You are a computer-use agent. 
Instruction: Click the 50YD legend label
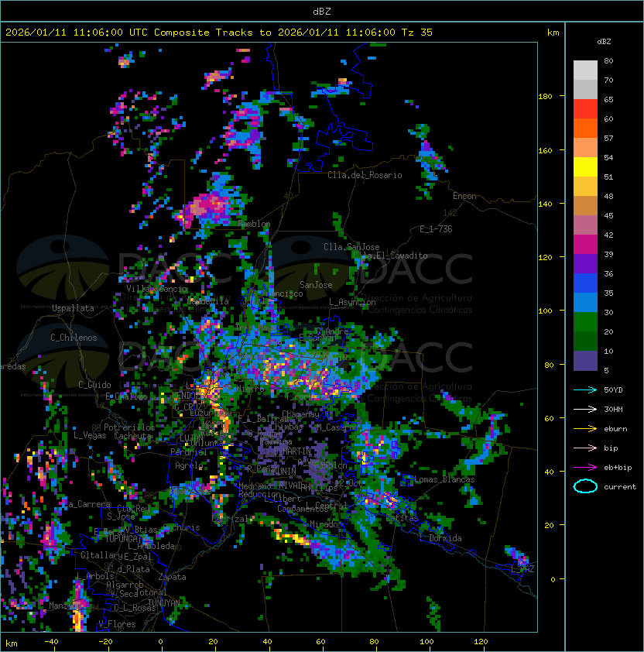[x=613, y=390]
